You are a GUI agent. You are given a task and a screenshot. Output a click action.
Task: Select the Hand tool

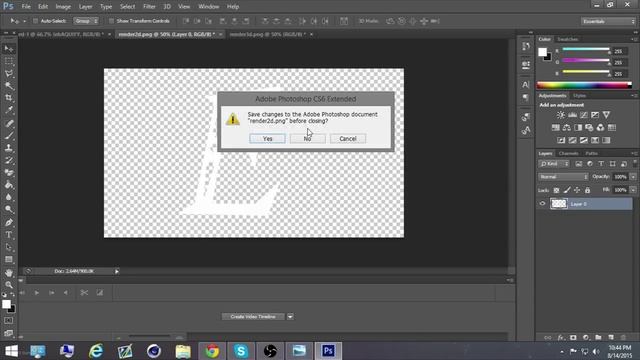pyautogui.click(x=9, y=273)
